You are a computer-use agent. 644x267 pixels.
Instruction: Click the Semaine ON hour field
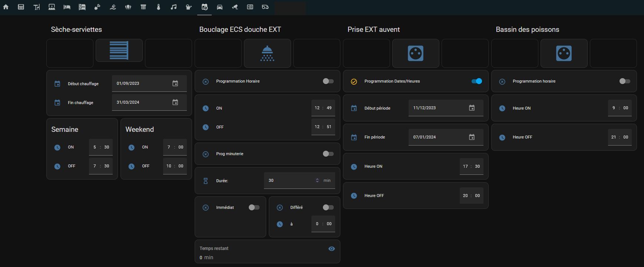(x=95, y=147)
